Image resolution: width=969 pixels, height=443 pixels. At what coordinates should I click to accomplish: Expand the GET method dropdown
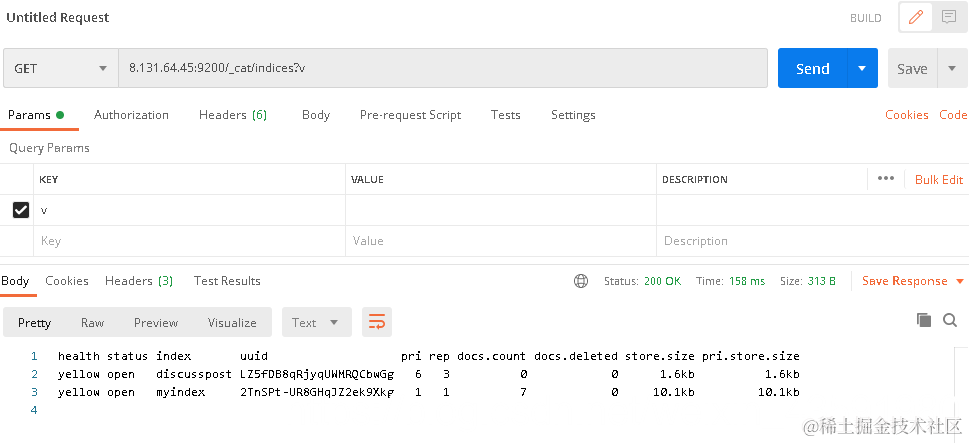[61, 68]
